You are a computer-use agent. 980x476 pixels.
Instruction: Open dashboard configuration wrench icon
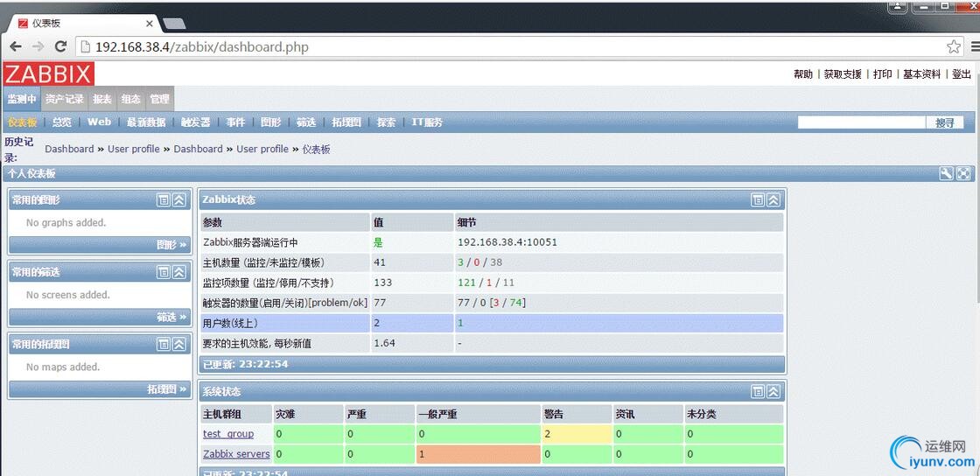(x=946, y=173)
